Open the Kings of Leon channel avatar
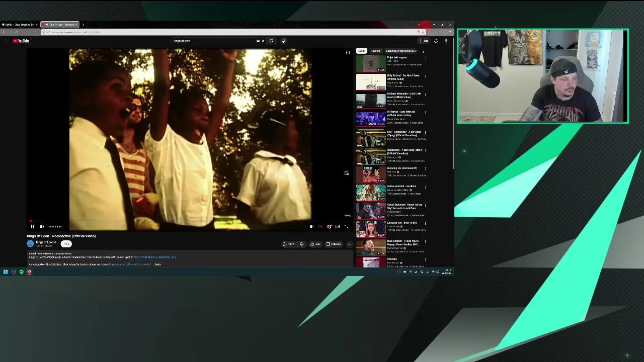The height and width of the screenshot is (362, 644). [x=30, y=243]
